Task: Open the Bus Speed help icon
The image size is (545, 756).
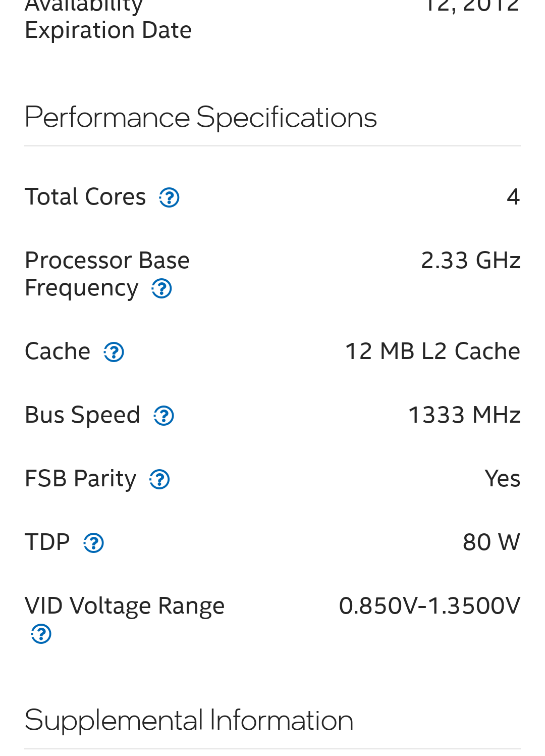Action: [x=163, y=416]
